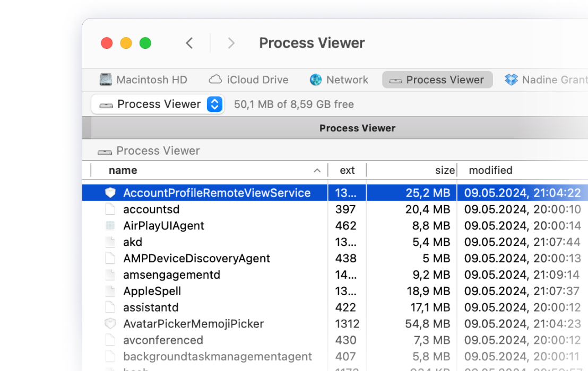Image resolution: width=588 pixels, height=371 pixels.
Task: Click the Macintosh HD drive icon
Action: tap(105, 79)
